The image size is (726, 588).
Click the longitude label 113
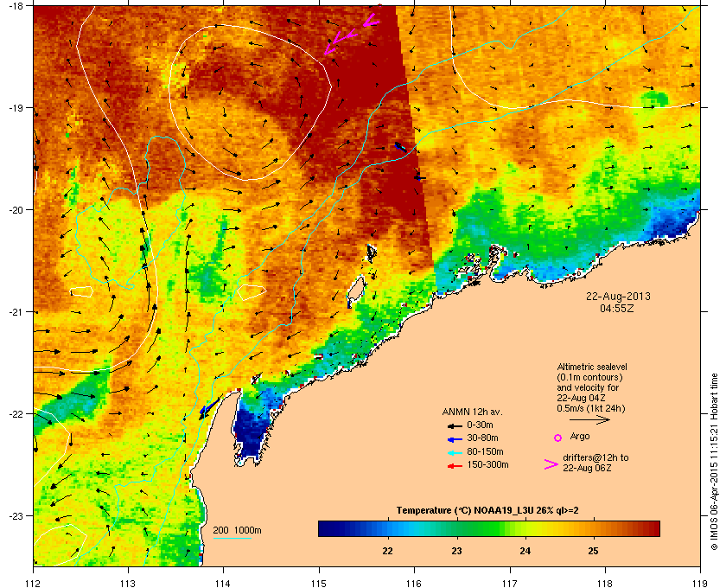click(x=128, y=583)
